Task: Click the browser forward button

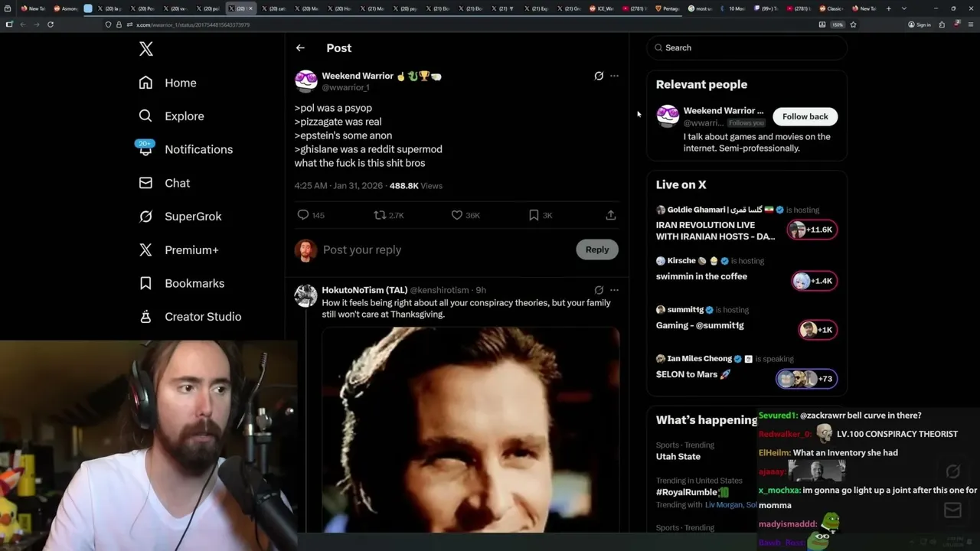Action: (x=37, y=24)
